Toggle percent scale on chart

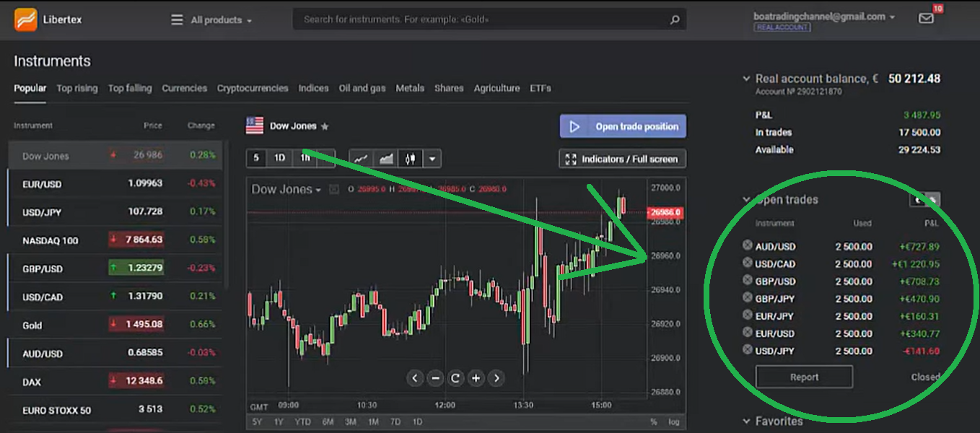[x=654, y=421]
